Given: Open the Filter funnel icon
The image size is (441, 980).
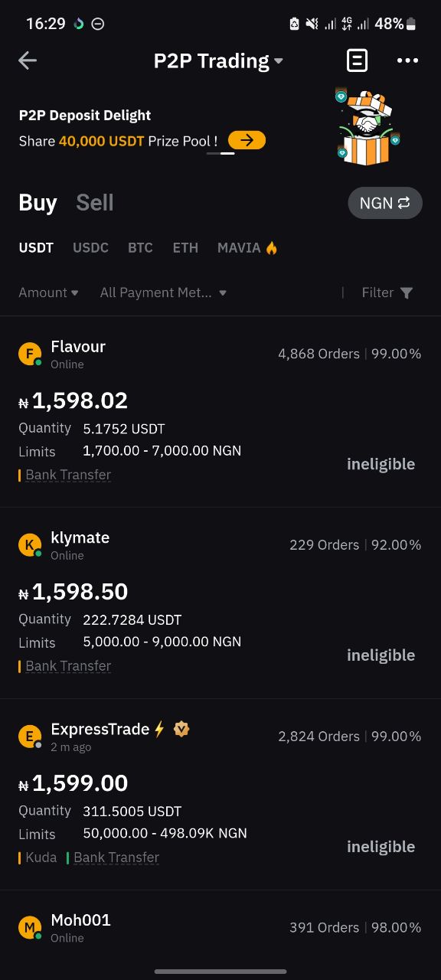Looking at the screenshot, I should (x=407, y=292).
